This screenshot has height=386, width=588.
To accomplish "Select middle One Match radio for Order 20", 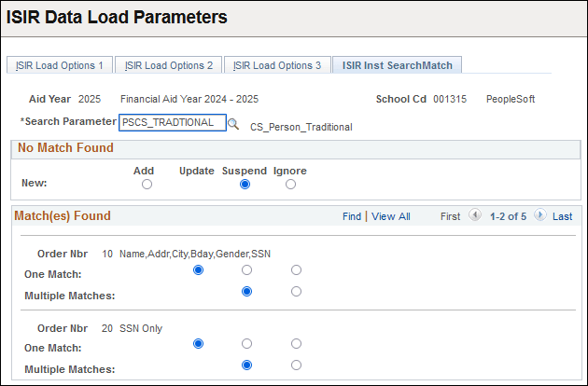I will click(x=246, y=343).
